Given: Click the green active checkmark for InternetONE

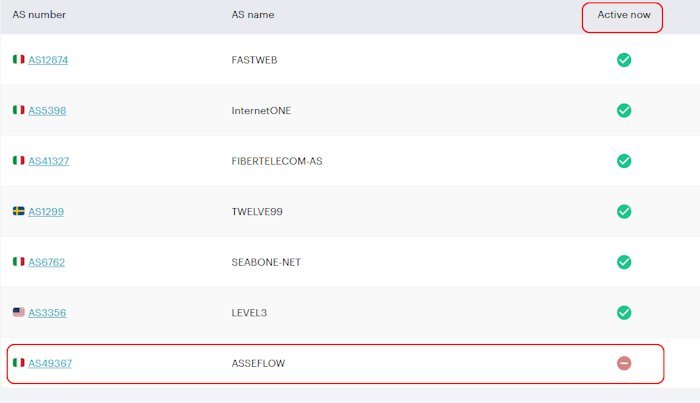Looking at the screenshot, I should tap(624, 110).
